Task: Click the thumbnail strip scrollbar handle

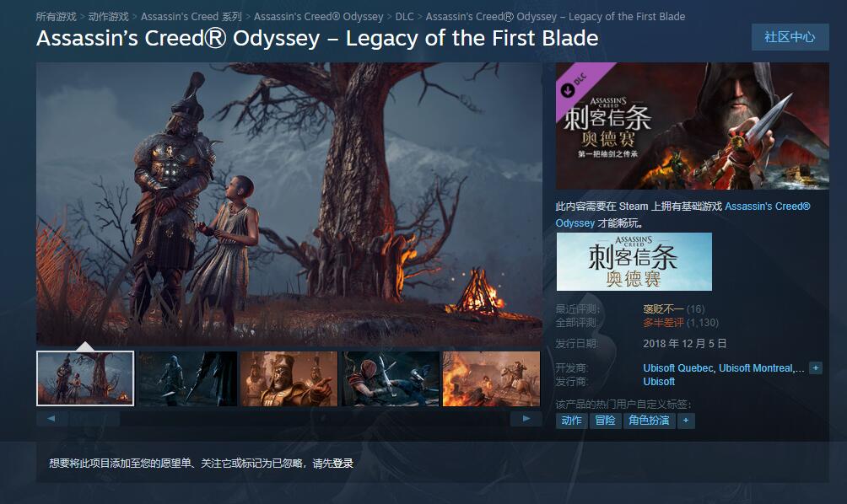Action: 94,419
